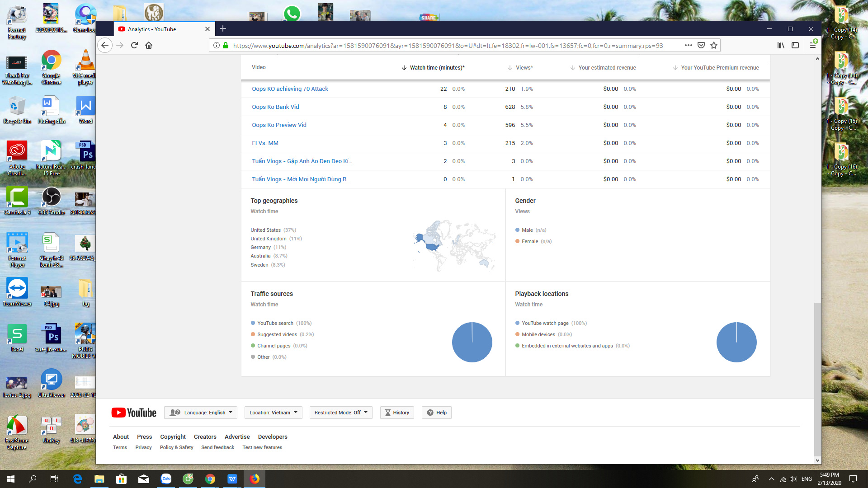Open Camtasia 9 desktop shortcut
Viewport: 868px width, 488px height.
coord(17,201)
